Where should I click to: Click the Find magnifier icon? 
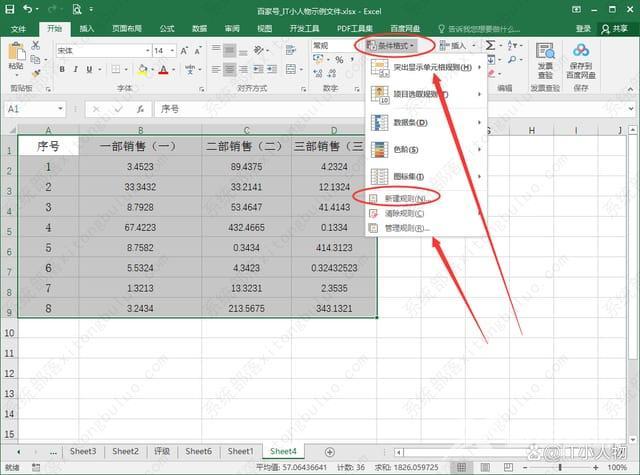(x=512, y=60)
